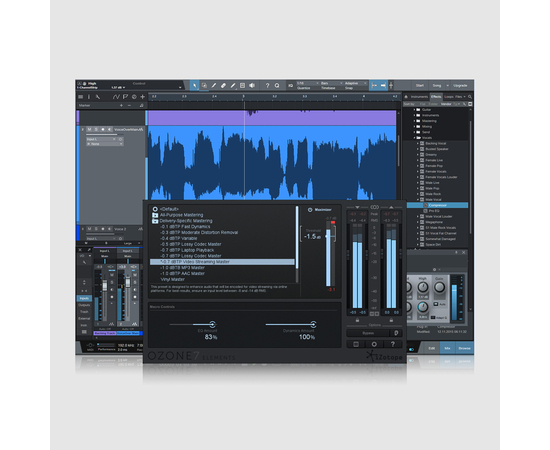Click the browser search magnifier icon

[x=470, y=96]
